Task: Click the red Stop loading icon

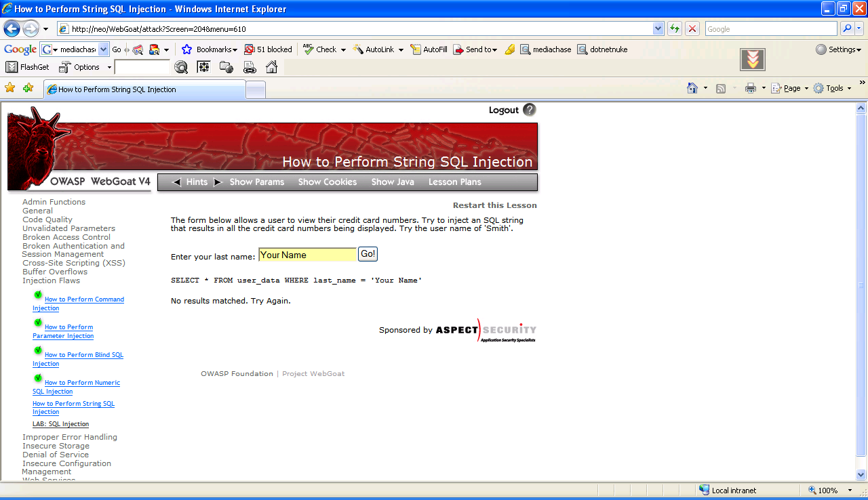Action: [692, 28]
